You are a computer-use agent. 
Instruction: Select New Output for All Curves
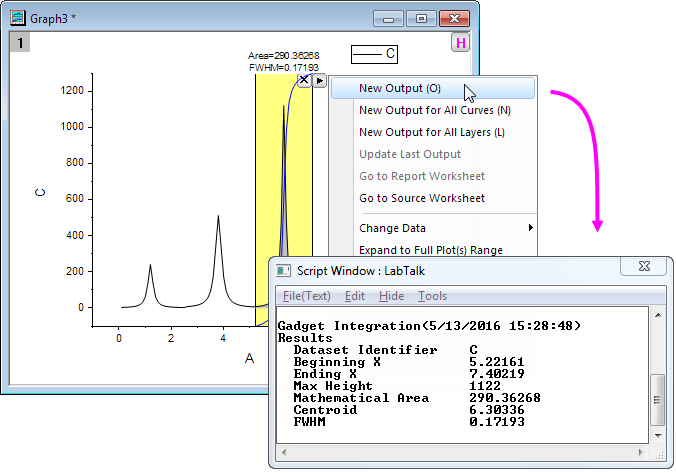(x=434, y=110)
